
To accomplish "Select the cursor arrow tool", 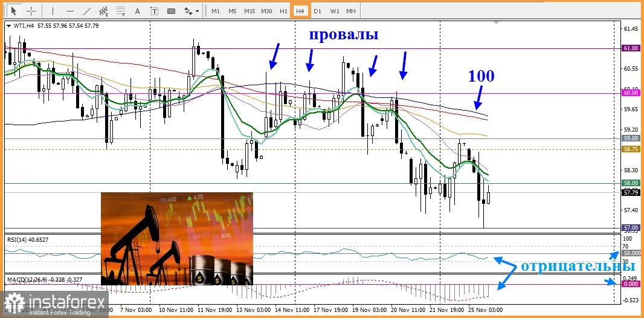I will 13,11.
